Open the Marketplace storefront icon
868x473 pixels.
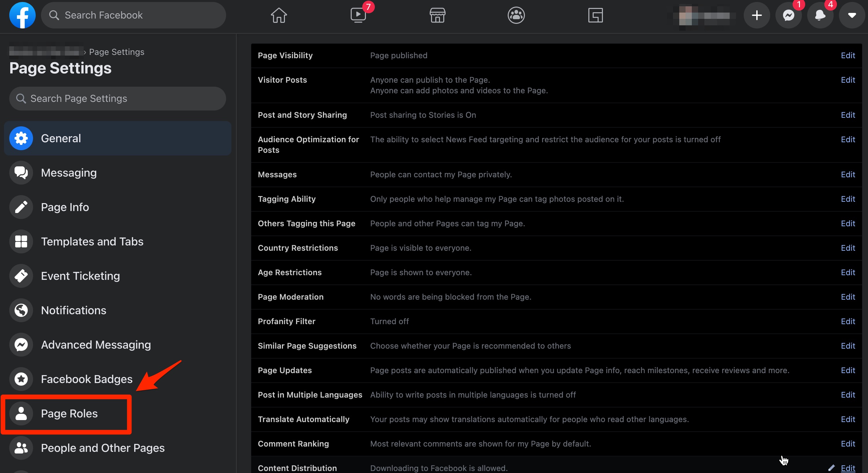click(x=437, y=15)
